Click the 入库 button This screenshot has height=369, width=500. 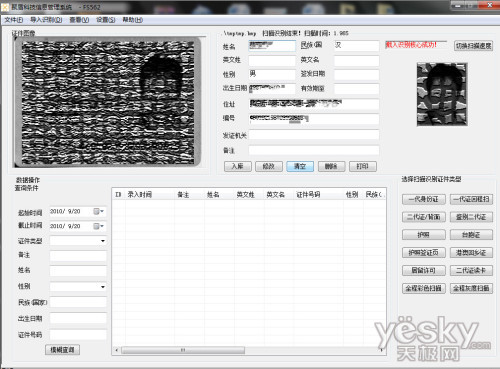pyautogui.click(x=238, y=166)
